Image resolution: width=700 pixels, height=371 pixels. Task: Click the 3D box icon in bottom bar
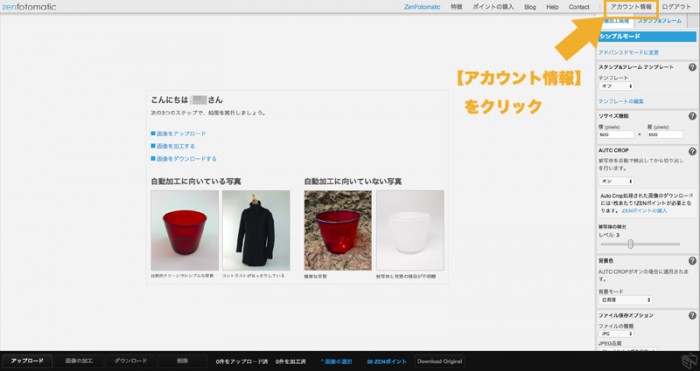tap(689, 360)
